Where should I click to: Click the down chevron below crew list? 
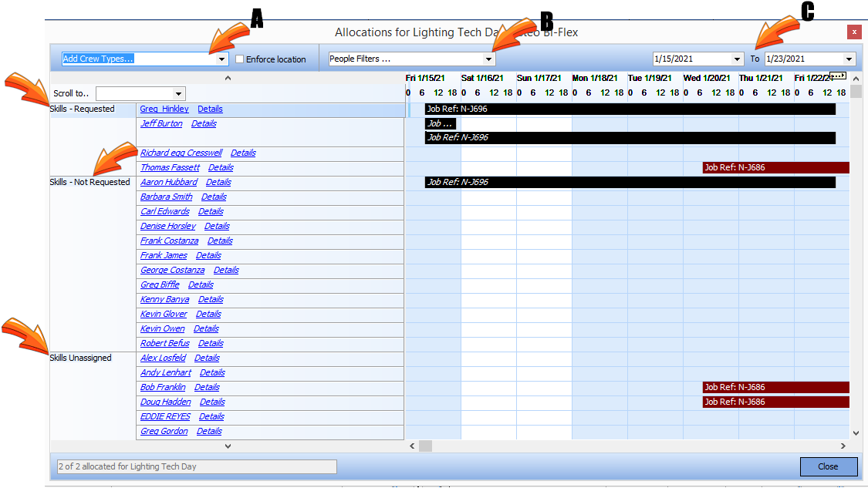(x=227, y=446)
